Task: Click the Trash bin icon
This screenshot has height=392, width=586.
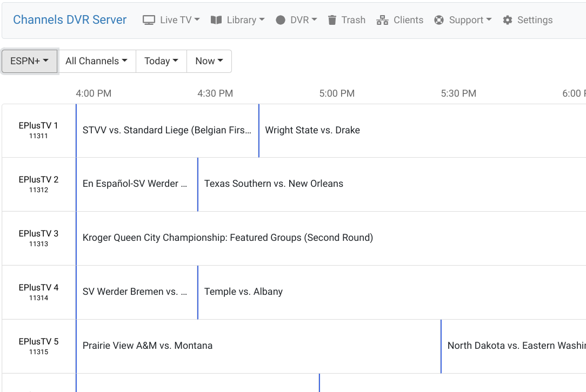Action: 332,20
